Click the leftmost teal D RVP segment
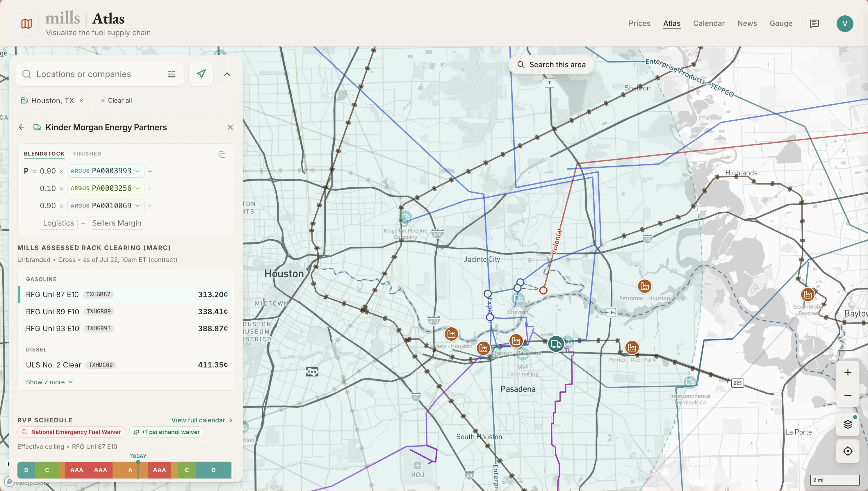Viewport: 868px width, 491px height. (26, 470)
